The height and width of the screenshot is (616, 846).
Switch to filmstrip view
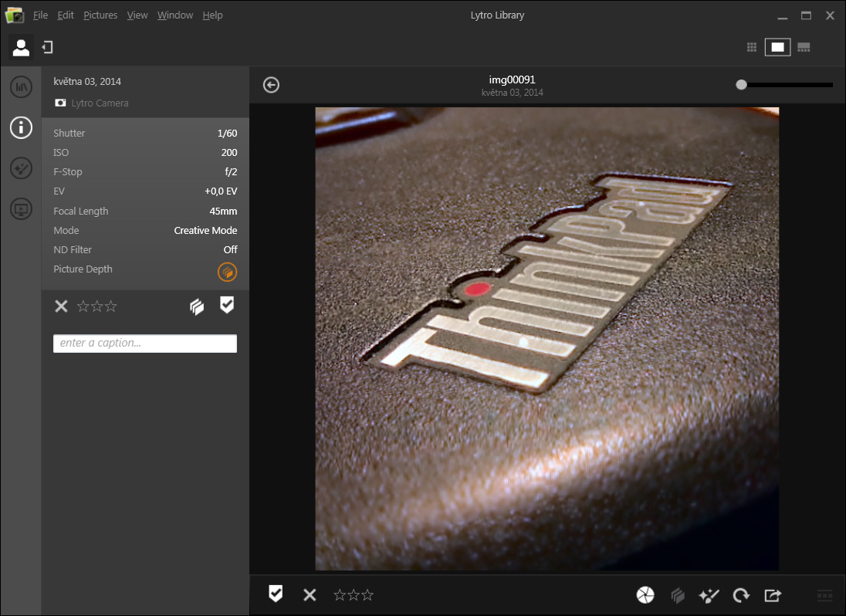[804, 47]
